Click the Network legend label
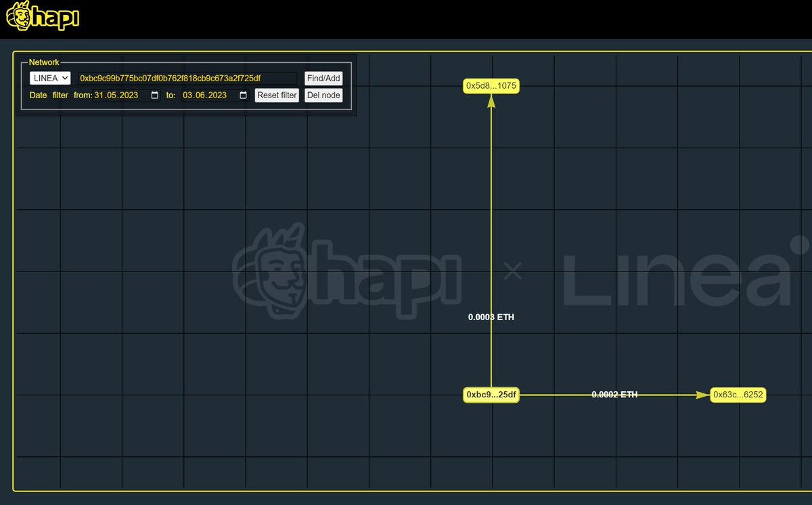The image size is (812, 505). 44,62
